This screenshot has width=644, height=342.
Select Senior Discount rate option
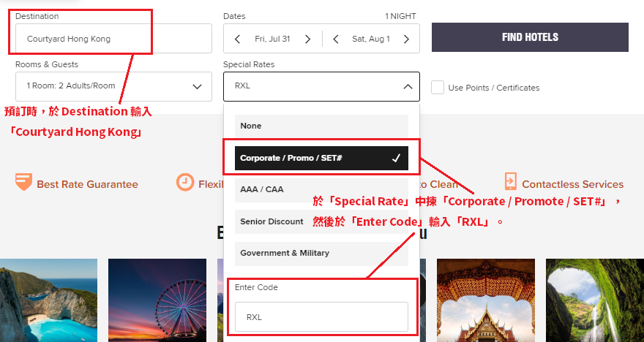coord(321,221)
